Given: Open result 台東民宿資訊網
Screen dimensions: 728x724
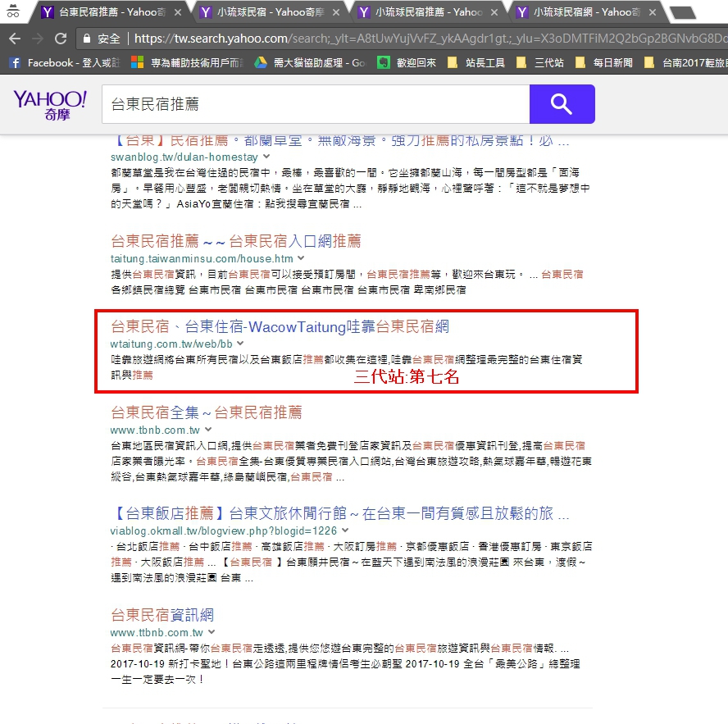Looking at the screenshot, I should click(162, 615).
